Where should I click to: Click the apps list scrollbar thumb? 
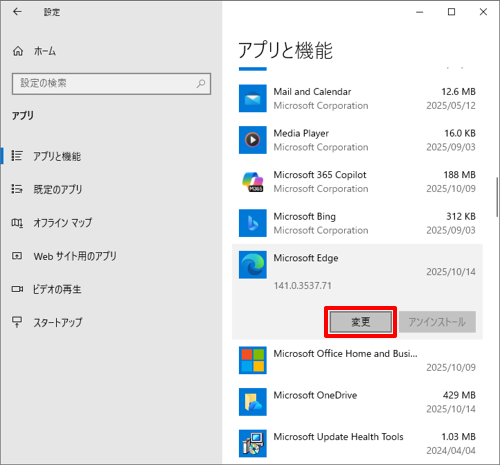coord(497,197)
